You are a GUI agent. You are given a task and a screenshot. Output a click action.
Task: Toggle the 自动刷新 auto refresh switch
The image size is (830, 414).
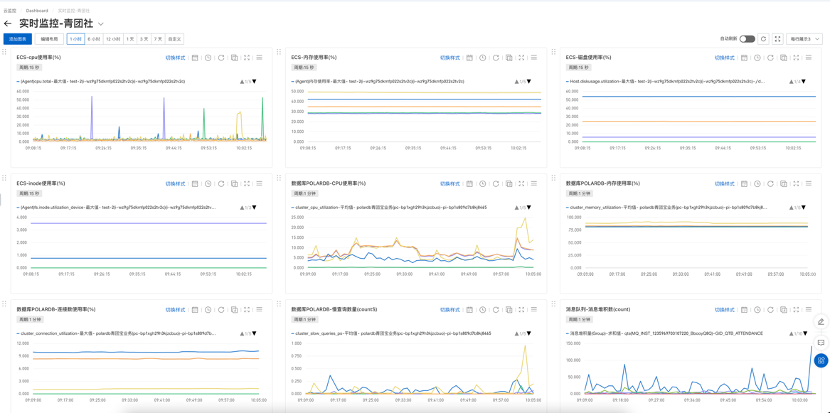click(x=747, y=38)
